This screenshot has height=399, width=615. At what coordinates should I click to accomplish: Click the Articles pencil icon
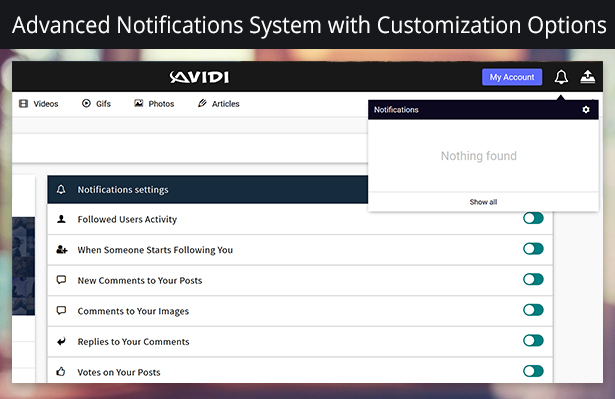pyautogui.click(x=202, y=103)
